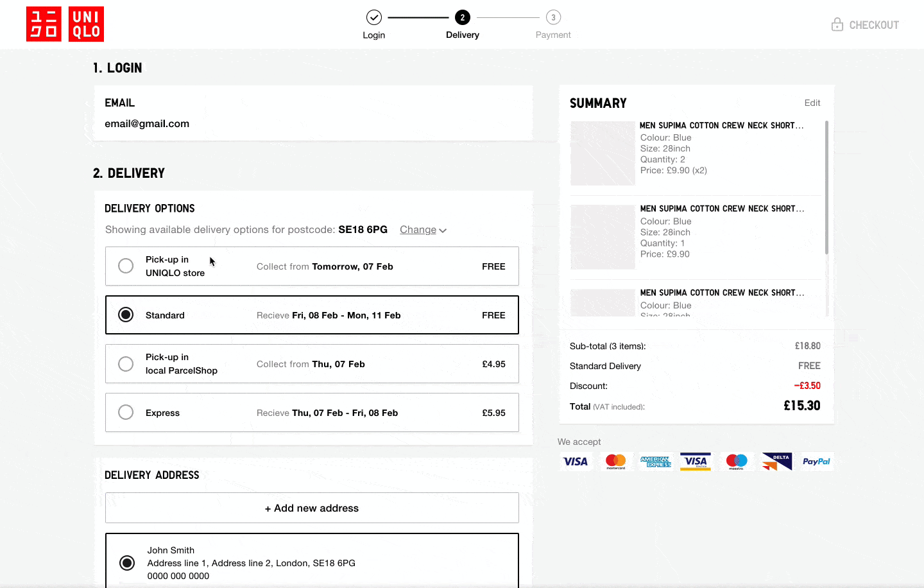Click the American Express card icon
The image size is (924, 588).
pos(656,462)
